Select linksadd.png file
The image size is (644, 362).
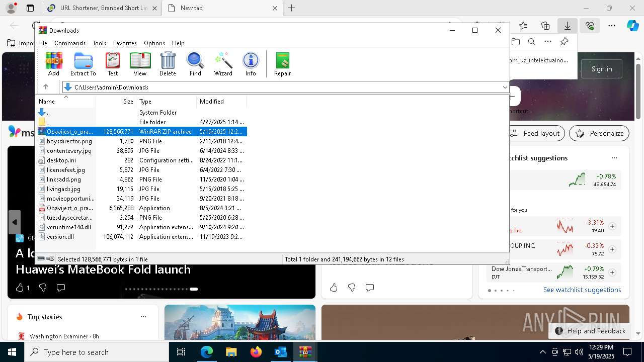click(142, 179)
